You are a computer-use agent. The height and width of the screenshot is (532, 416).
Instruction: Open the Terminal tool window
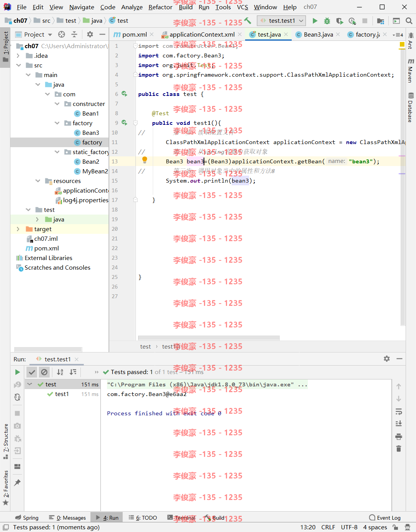click(x=182, y=518)
